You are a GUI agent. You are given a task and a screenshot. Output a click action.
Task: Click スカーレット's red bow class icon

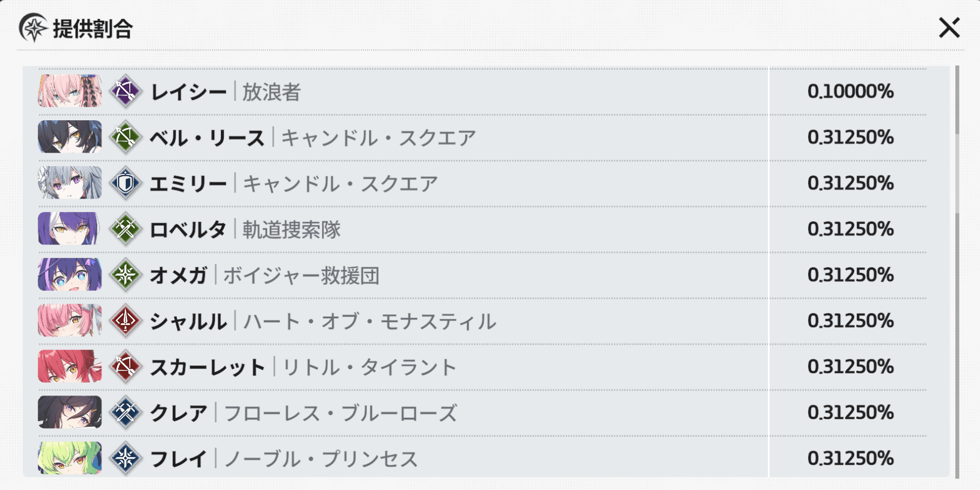point(125,366)
